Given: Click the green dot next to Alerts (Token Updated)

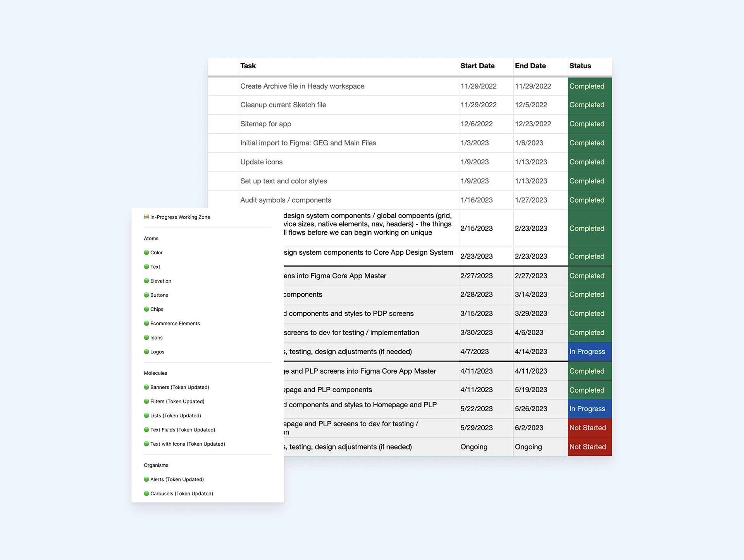Looking at the screenshot, I should pos(146,479).
